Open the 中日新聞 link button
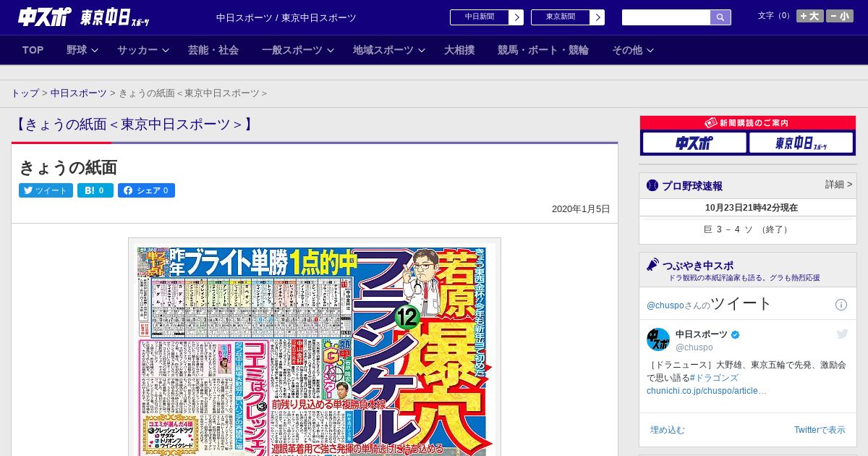868x456 pixels. click(479, 17)
